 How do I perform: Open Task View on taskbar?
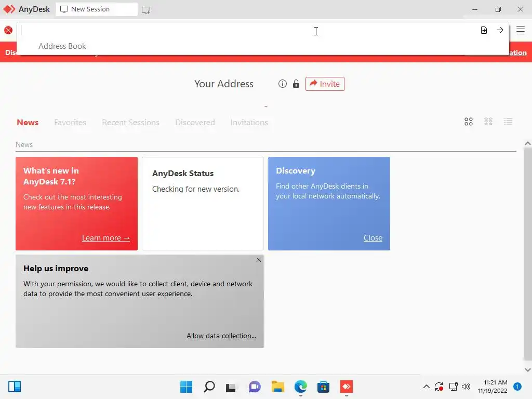point(231,387)
